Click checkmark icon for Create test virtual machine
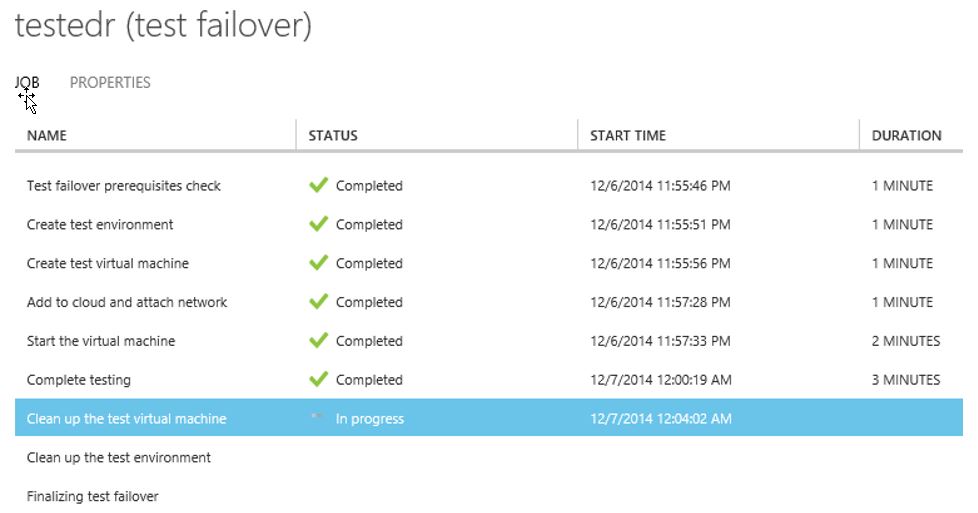The image size is (978, 513). (x=318, y=263)
